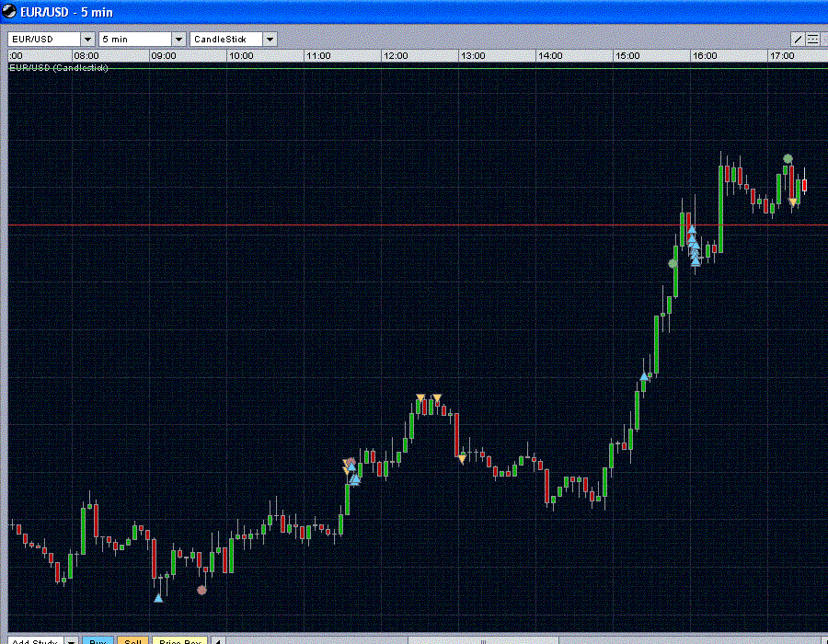The height and width of the screenshot is (644, 828).
Task: Click the horizontal scrollbar thumb under the chart
Action: pyautogui.click(x=483, y=641)
